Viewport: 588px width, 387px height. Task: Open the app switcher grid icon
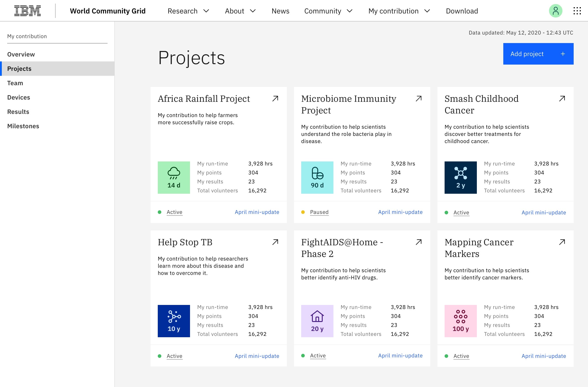pos(577,11)
